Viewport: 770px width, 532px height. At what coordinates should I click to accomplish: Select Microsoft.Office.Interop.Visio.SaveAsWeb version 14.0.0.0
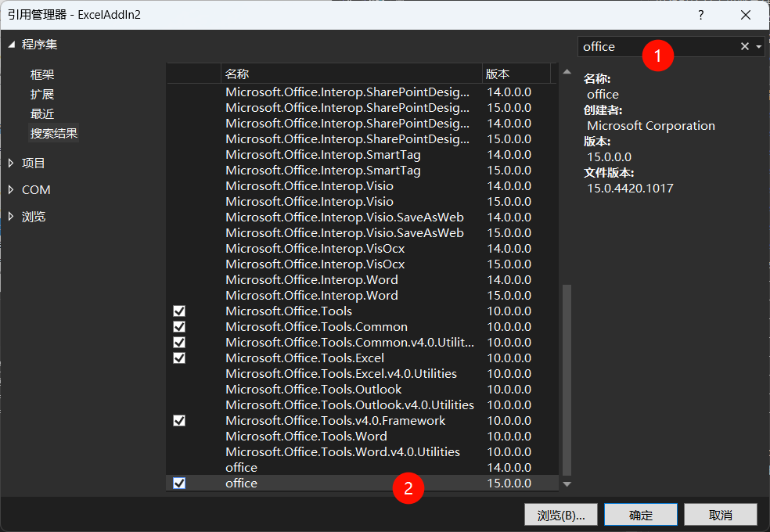362,217
